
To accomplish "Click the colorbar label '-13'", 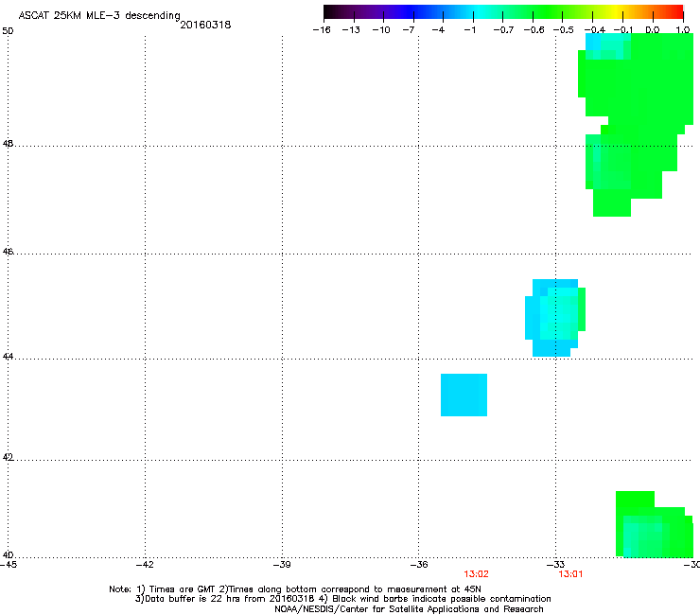I will (351, 30).
